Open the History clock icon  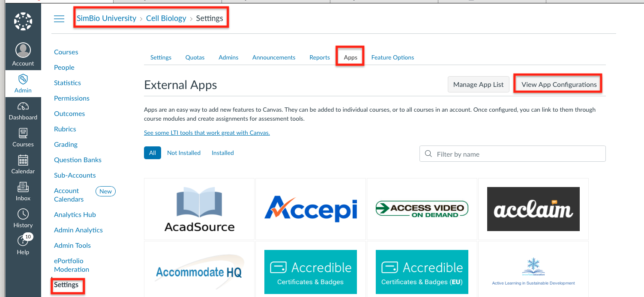[23, 214]
